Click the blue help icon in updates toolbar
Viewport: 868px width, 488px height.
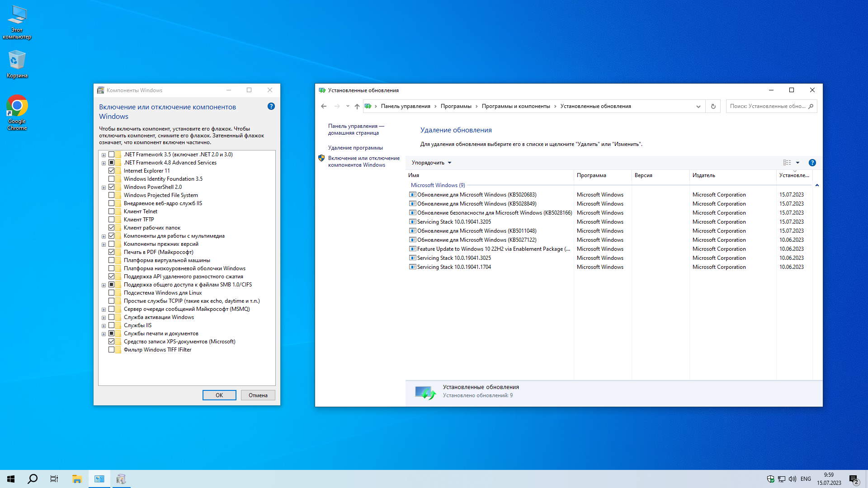tap(812, 163)
